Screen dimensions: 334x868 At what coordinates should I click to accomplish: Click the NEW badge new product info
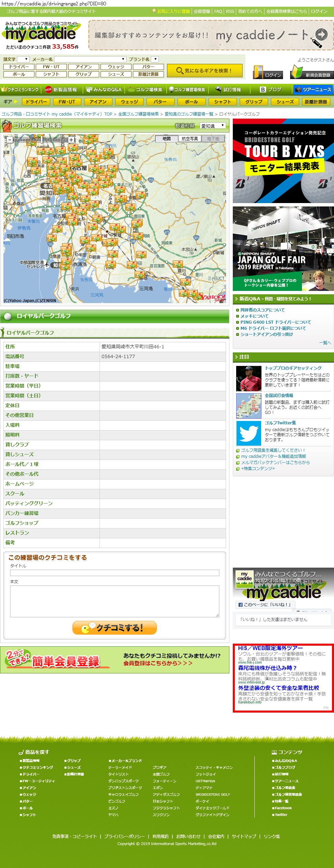click(61, 90)
